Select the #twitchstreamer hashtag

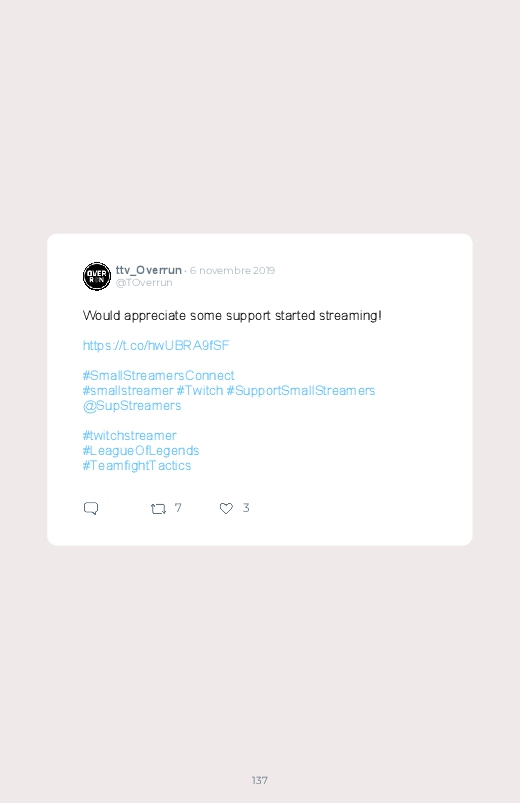[x=129, y=436]
